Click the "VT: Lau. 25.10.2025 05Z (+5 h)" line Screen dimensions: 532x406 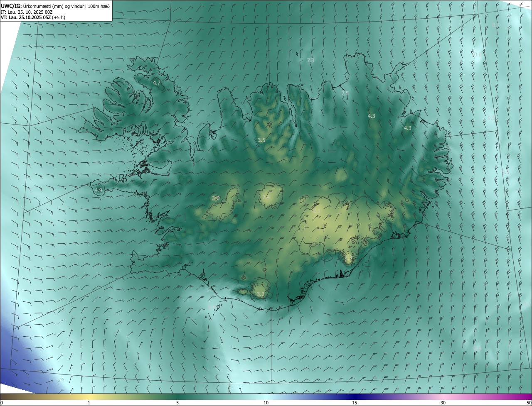coord(33,17)
